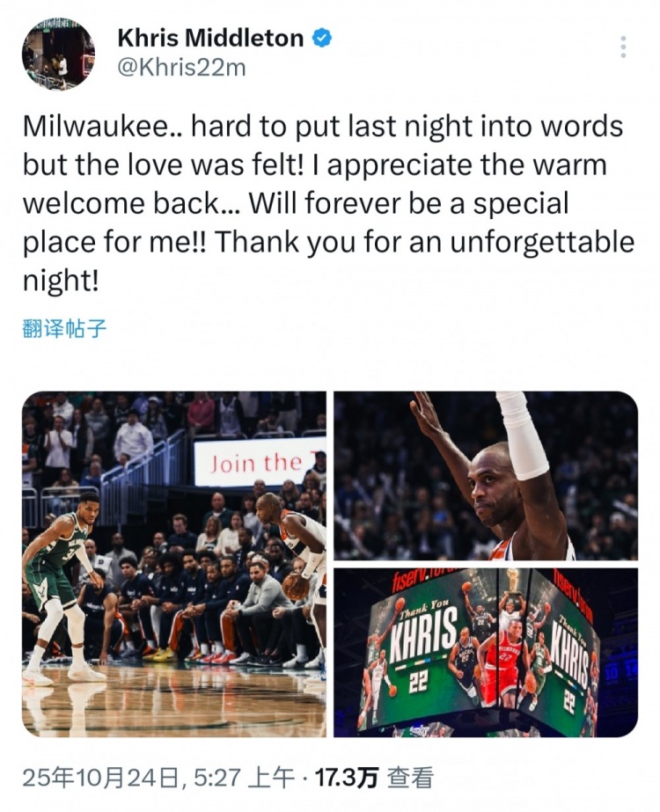Open the photo of player waving
The height and width of the screenshot is (812, 660).
click(486, 475)
